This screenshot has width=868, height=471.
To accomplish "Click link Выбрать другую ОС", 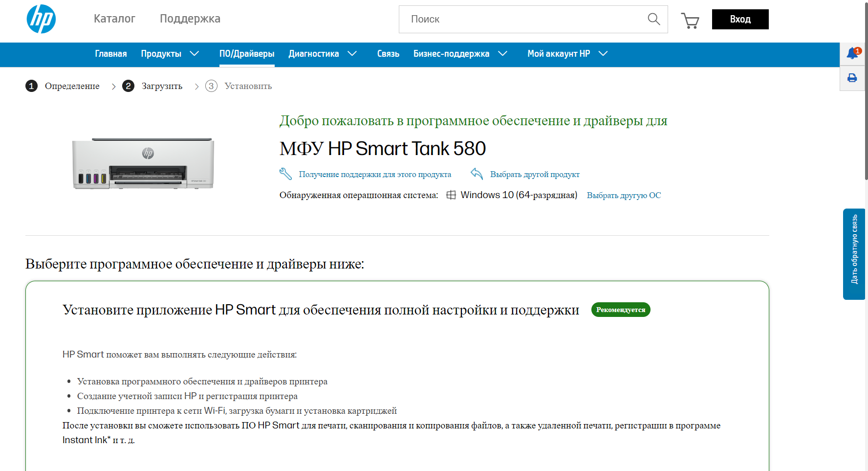I will click(x=624, y=195).
